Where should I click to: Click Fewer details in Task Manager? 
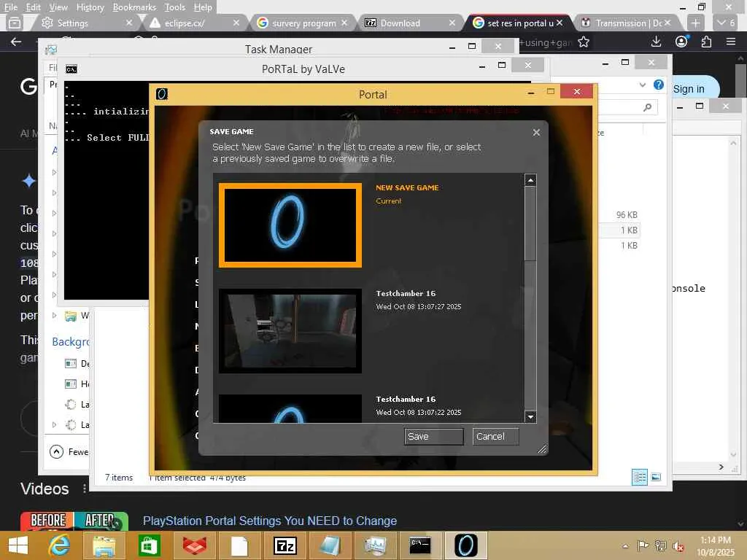tap(69, 451)
